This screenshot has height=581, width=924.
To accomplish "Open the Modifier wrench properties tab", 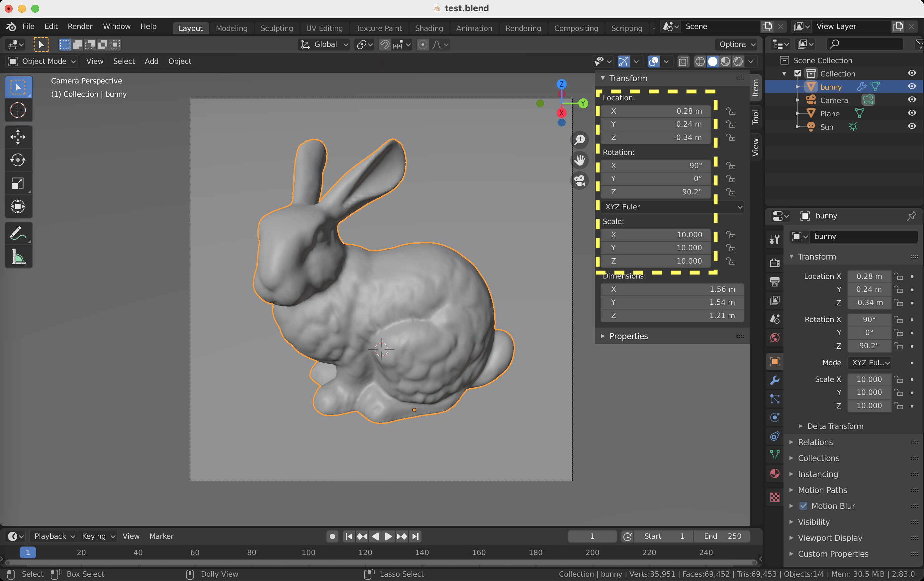I will (x=774, y=380).
